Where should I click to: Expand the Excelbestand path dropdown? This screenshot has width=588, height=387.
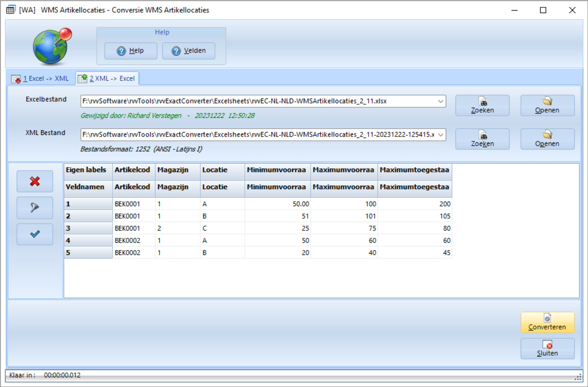pyautogui.click(x=441, y=101)
